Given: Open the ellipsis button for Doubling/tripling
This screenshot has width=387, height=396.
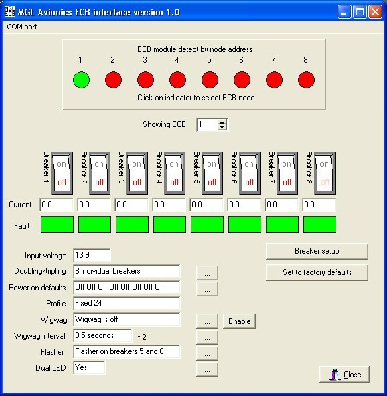Looking at the screenshot, I should (207, 273).
